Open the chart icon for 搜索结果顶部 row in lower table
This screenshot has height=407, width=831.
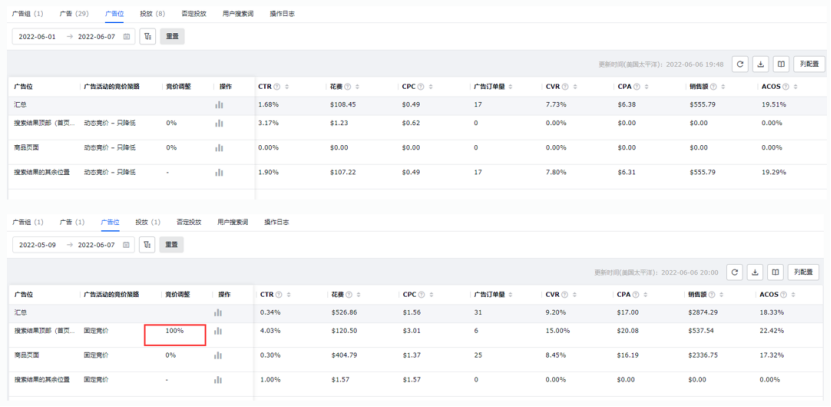(x=218, y=331)
